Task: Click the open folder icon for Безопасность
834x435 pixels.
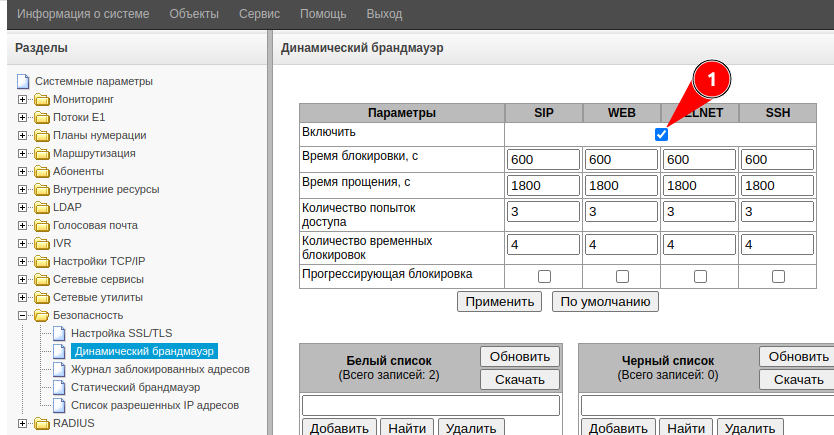Action: click(x=42, y=316)
